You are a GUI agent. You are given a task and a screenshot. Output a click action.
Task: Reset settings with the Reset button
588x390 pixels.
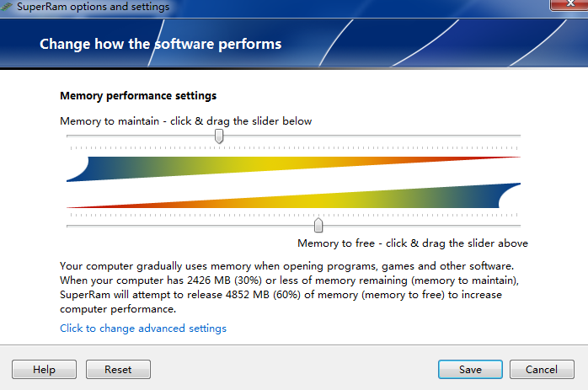coord(118,370)
